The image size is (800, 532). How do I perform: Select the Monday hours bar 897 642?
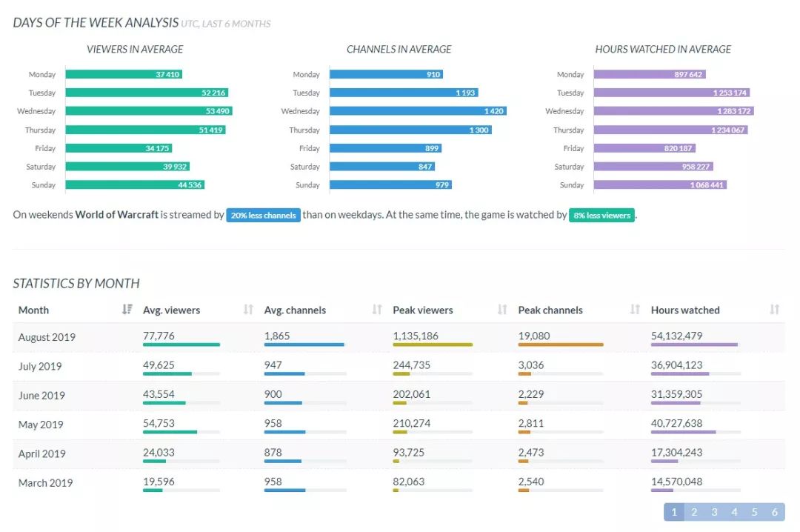point(650,74)
